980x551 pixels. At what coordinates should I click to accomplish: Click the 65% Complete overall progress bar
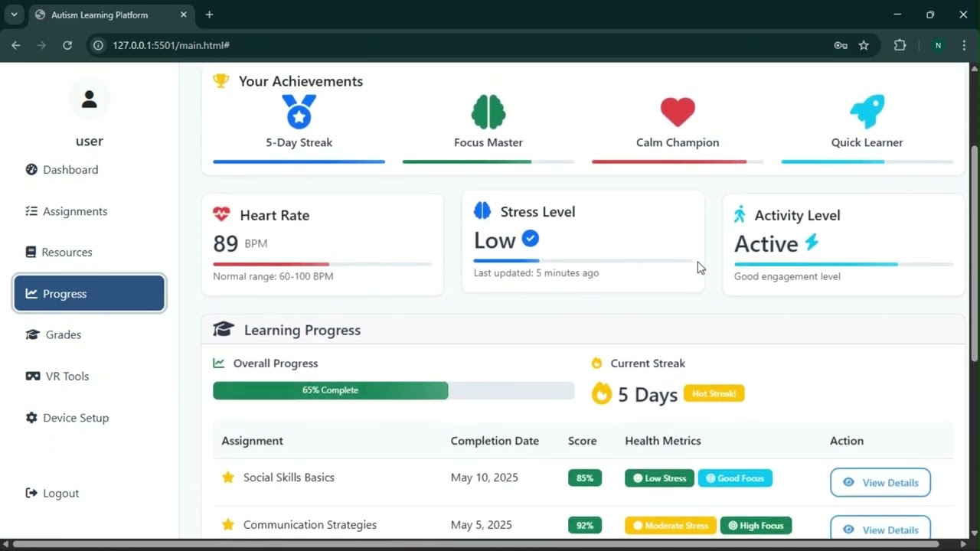[394, 390]
